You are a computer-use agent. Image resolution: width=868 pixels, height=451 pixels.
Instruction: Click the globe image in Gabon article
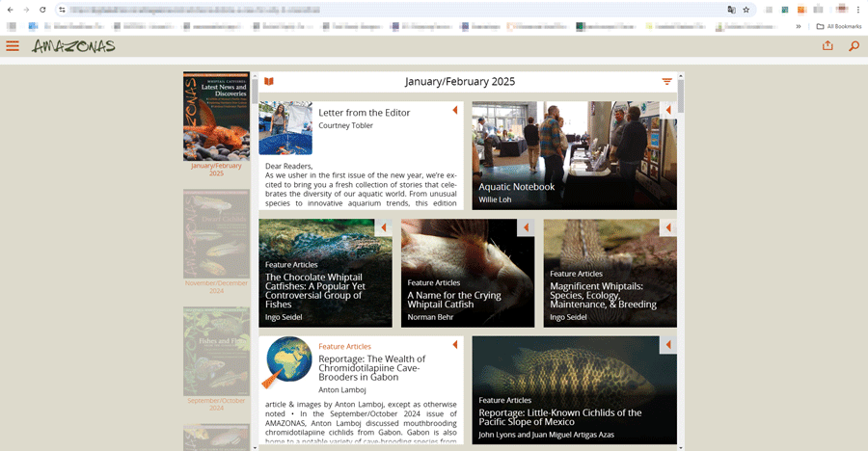tap(285, 362)
